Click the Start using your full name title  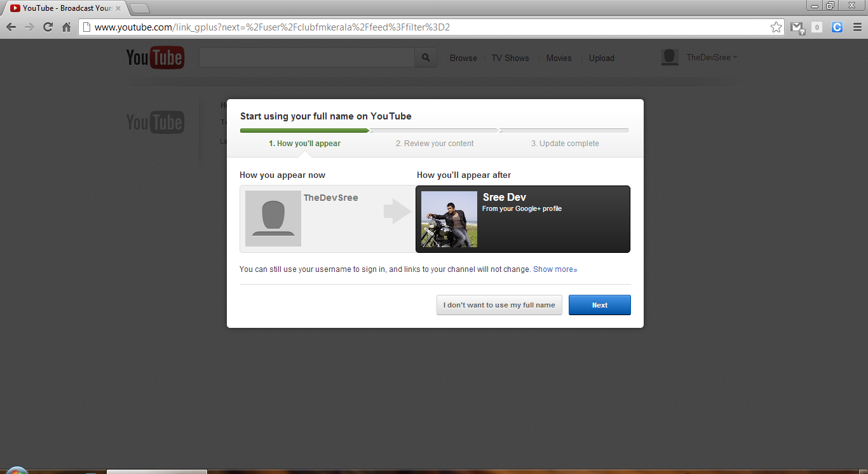[x=326, y=116]
